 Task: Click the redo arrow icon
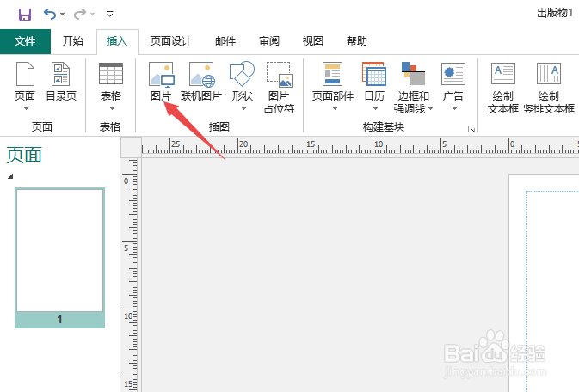tap(80, 15)
